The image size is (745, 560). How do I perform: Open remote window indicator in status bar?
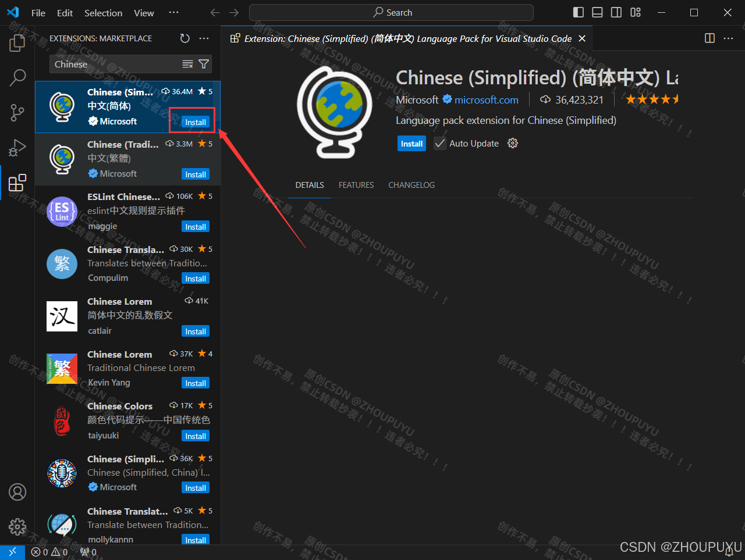12,552
